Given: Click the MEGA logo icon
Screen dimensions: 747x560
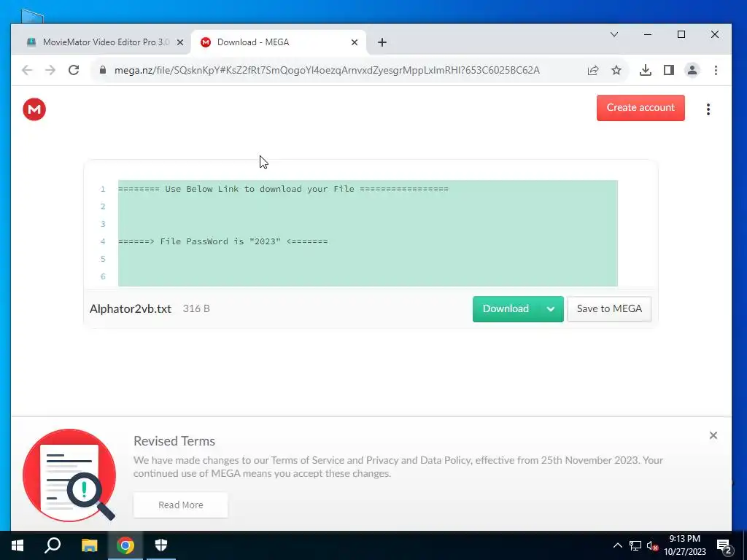Looking at the screenshot, I should [34, 109].
